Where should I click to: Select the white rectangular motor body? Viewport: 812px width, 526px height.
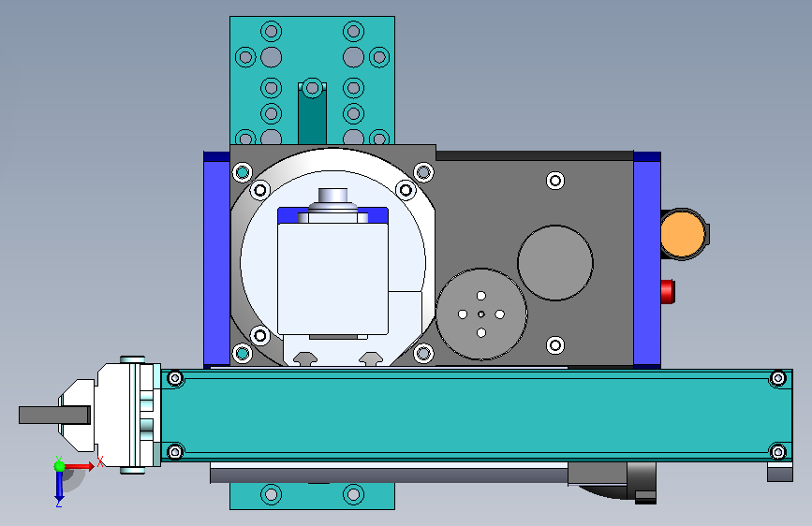tap(333, 279)
